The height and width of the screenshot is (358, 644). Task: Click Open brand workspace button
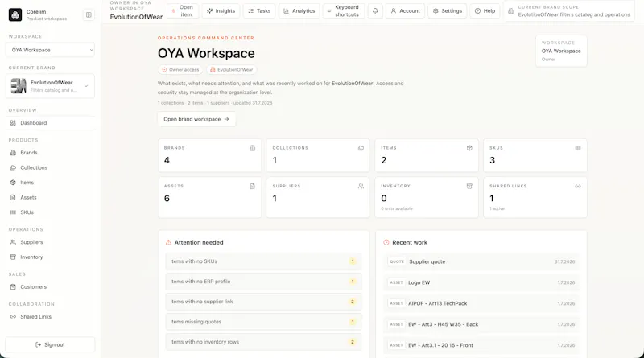pos(196,119)
